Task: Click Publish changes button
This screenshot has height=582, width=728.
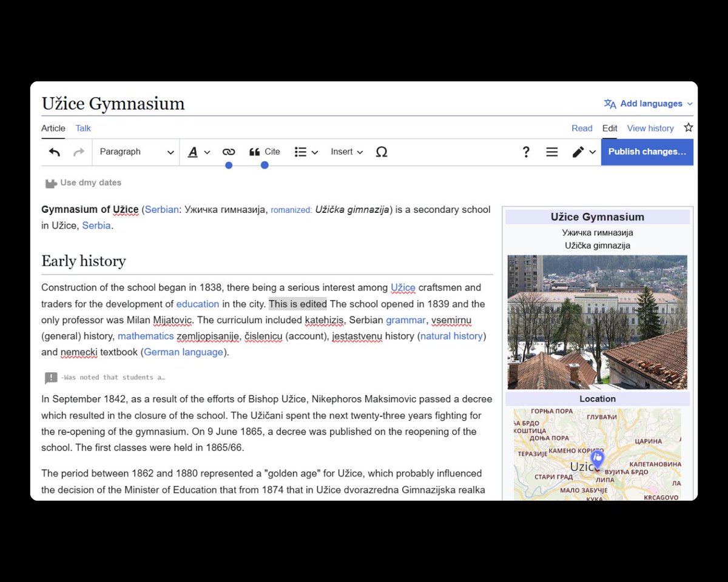Action: point(647,152)
